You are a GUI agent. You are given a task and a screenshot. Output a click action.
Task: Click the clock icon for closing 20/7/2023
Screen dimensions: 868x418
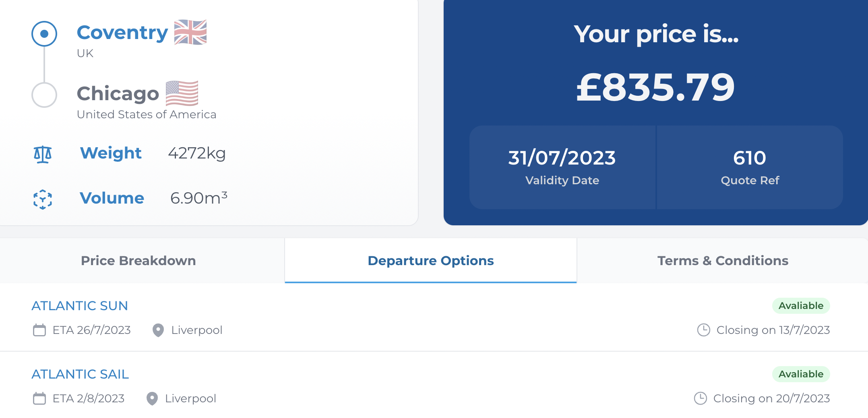click(x=700, y=399)
